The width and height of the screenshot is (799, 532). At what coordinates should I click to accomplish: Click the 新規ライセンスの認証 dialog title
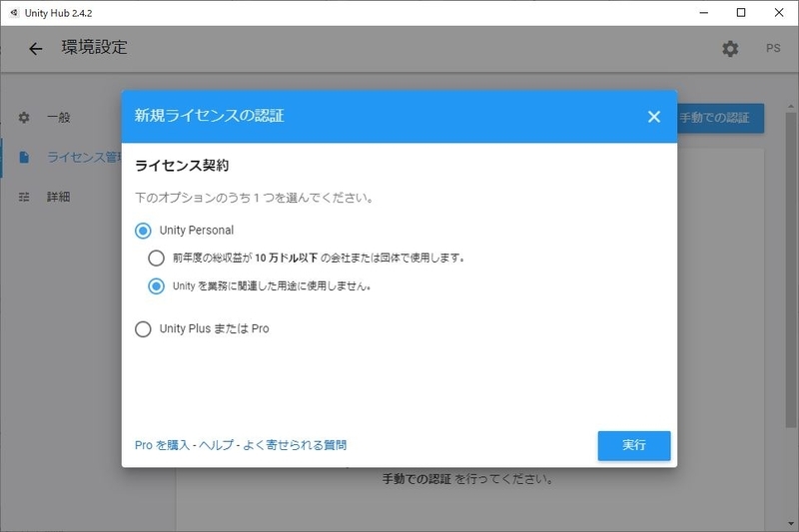(209, 116)
